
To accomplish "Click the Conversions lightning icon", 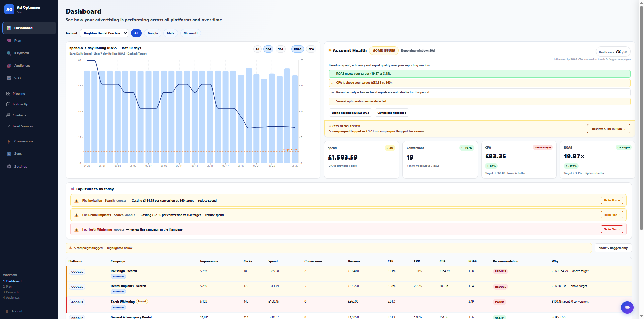I will 9,141.
